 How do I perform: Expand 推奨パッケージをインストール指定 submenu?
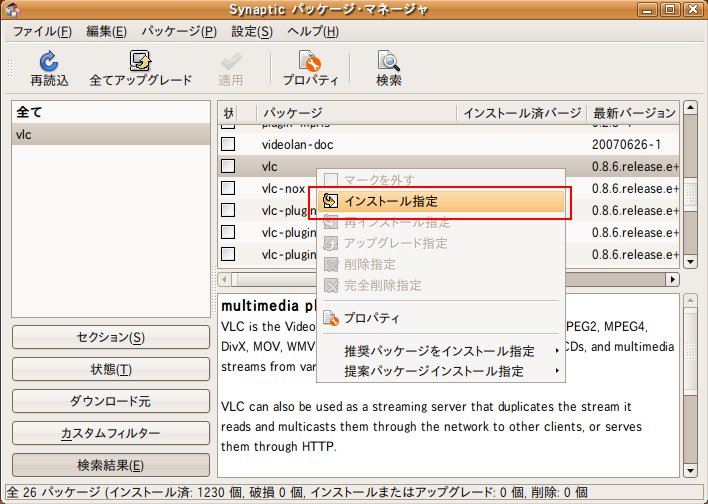click(x=440, y=352)
